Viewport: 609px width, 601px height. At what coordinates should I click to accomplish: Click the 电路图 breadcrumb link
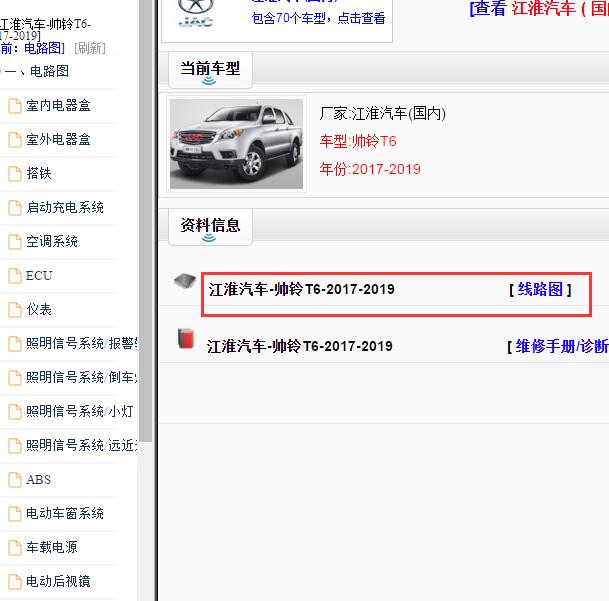click(42, 49)
